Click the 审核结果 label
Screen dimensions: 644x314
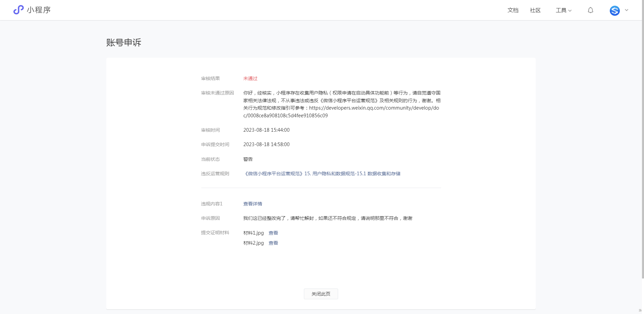tap(210, 78)
